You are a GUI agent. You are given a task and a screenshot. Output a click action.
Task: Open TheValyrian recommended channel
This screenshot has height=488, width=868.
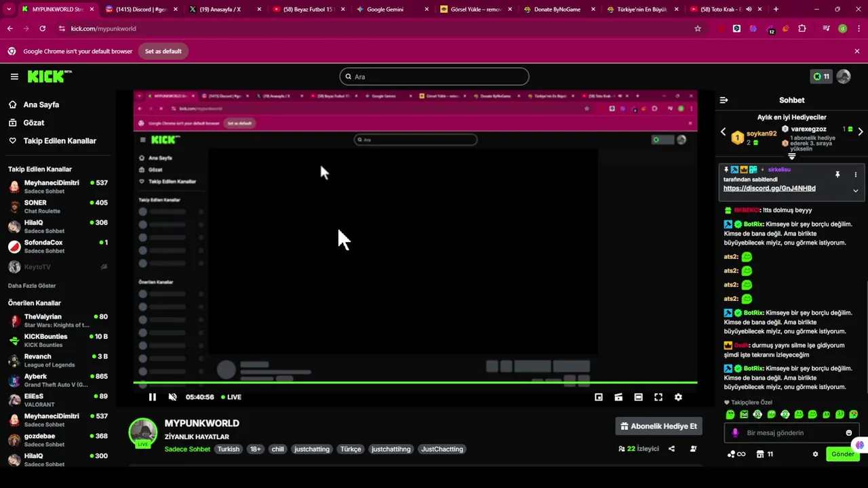coord(58,321)
